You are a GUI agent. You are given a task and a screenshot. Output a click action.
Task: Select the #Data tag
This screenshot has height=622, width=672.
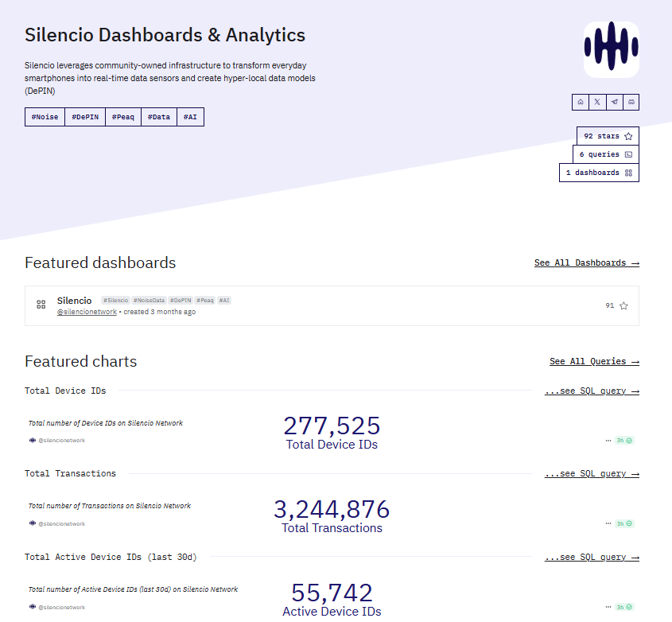(159, 117)
